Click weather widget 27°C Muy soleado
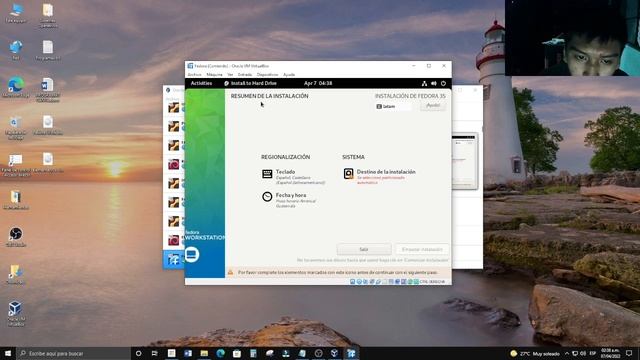 [535, 353]
